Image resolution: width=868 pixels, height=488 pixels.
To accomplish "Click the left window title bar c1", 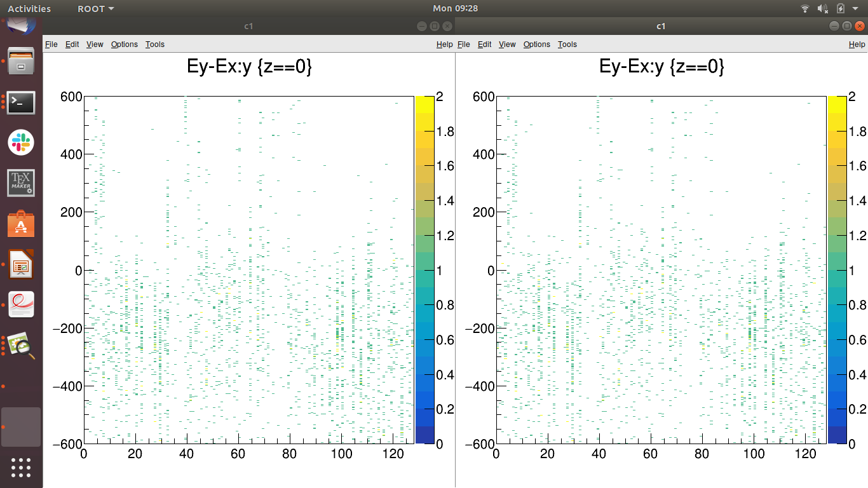I will (249, 26).
